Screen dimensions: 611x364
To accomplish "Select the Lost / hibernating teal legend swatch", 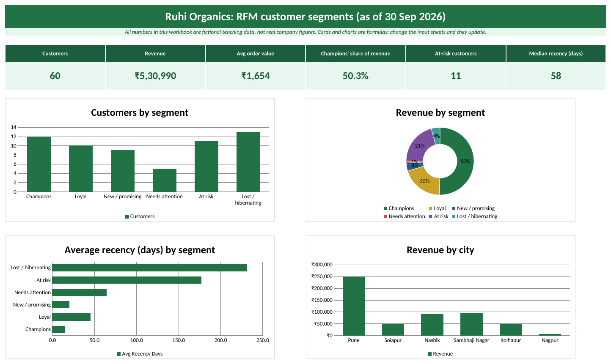I will pyautogui.click(x=454, y=216).
